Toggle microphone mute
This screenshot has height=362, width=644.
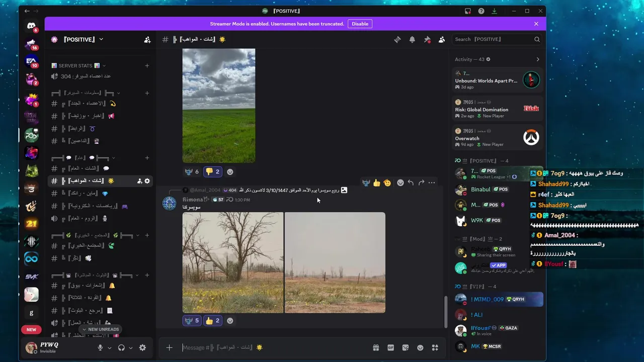click(x=100, y=347)
